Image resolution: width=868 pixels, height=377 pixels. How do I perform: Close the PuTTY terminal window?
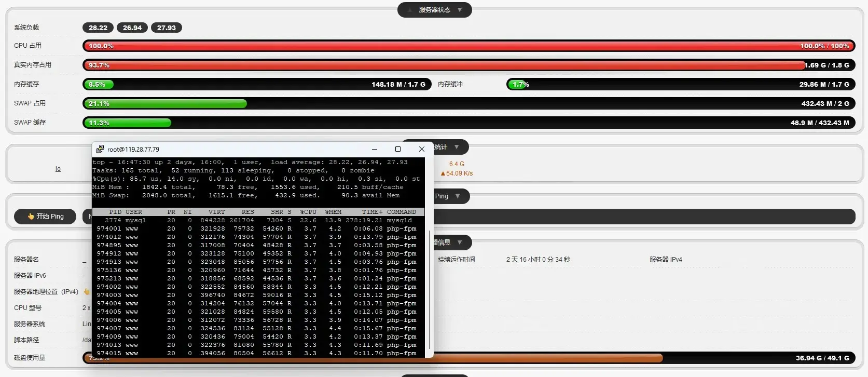pyautogui.click(x=422, y=149)
